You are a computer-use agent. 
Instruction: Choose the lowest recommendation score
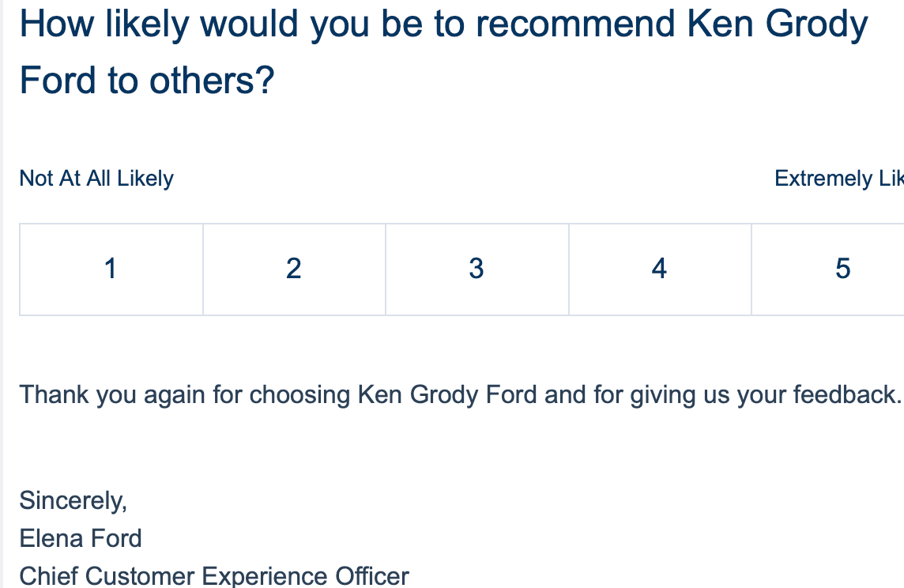coord(111,269)
